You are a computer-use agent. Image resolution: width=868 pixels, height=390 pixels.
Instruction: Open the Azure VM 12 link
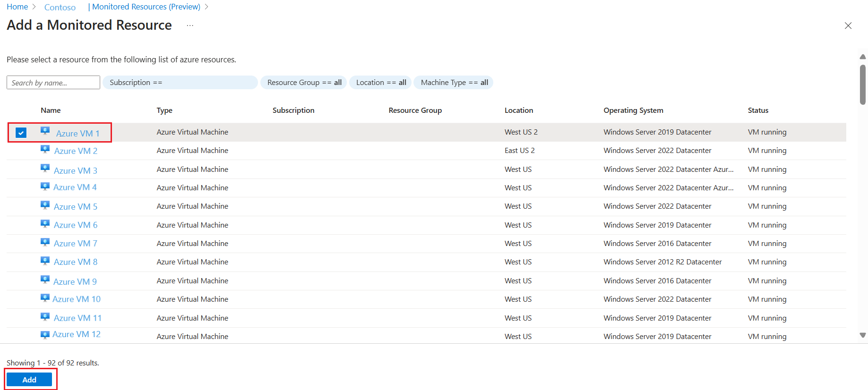click(77, 334)
